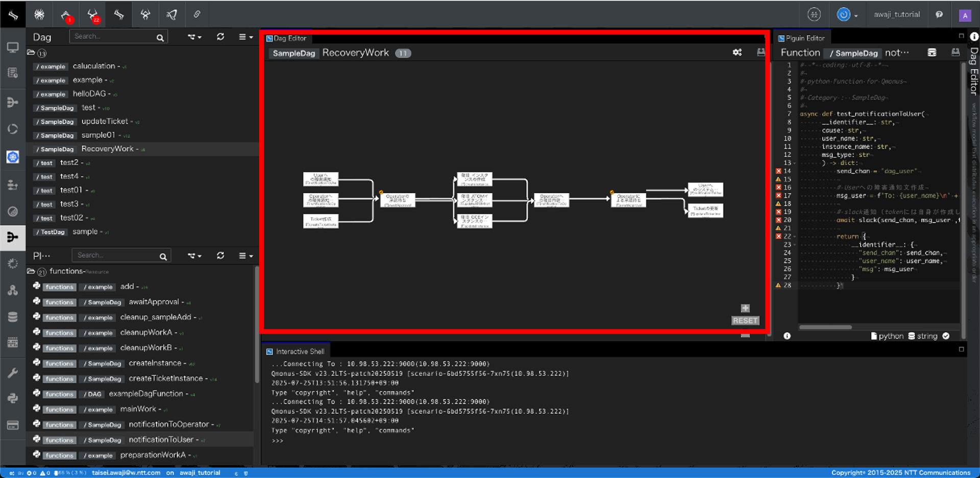Collapse the functions folder tree
This screenshot has height=478, width=980.
click(x=31, y=271)
